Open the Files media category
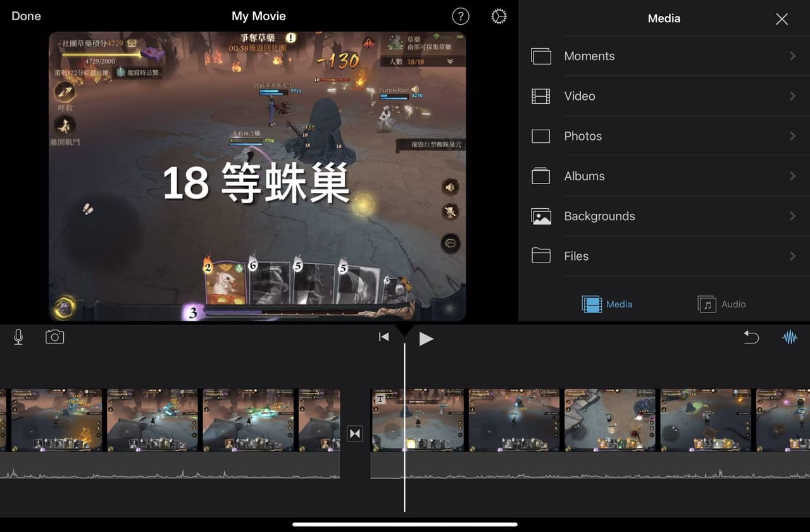 click(664, 256)
